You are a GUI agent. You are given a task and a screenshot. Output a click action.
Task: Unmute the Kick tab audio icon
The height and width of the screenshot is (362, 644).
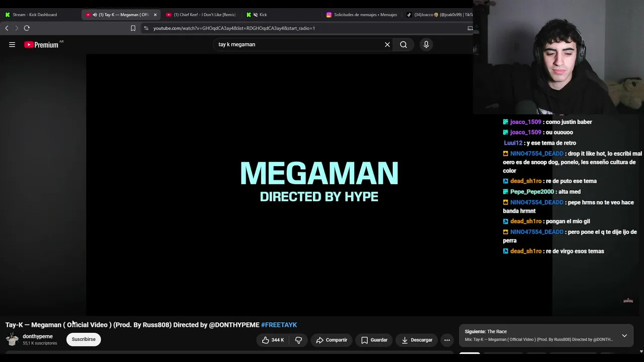[x=256, y=15]
